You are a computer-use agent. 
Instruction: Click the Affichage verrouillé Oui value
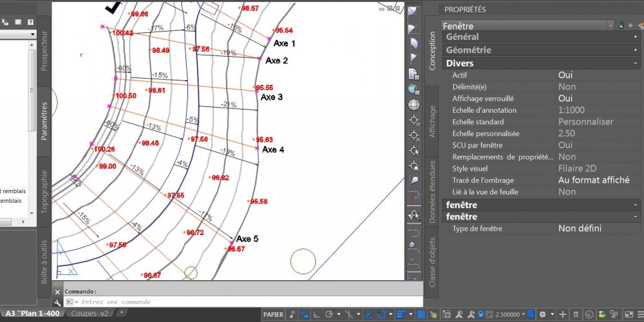[565, 99]
